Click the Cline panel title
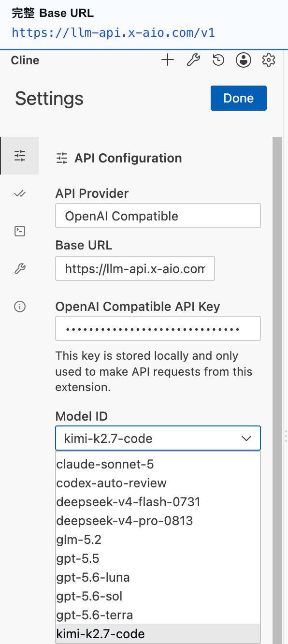 click(25, 60)
